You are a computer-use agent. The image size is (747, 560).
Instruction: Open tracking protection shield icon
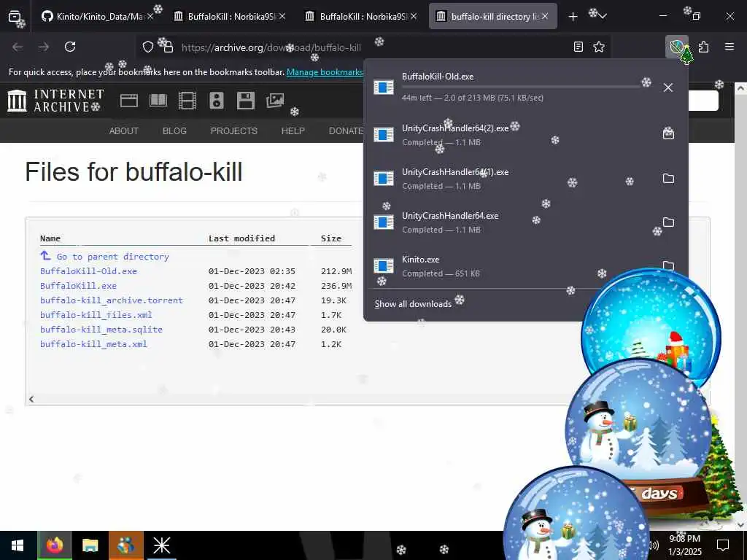pyautogui.click(x=148, y=47)
